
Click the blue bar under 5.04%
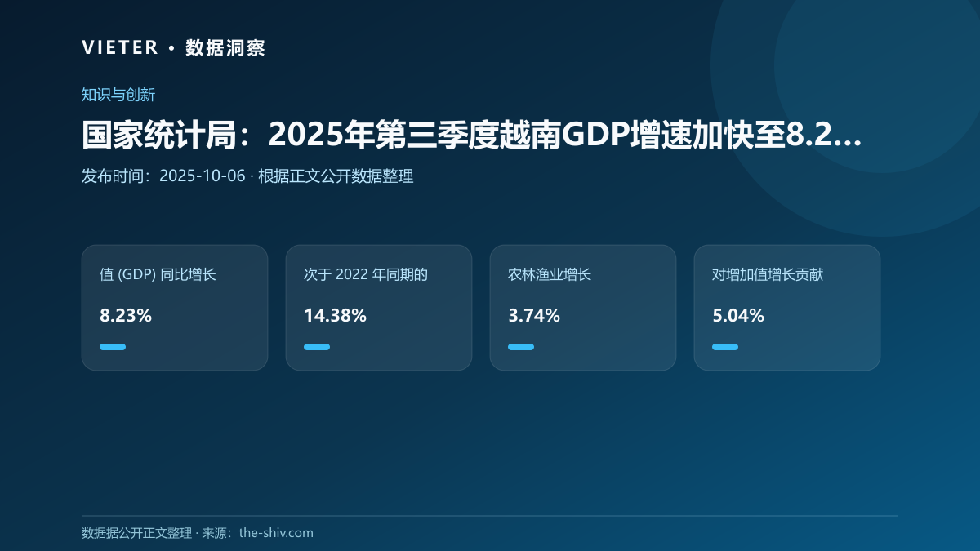tap(725, 347)
